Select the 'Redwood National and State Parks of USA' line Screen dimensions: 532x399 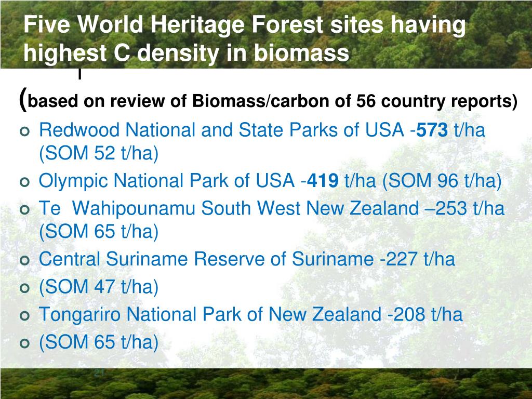pos(221,129)
